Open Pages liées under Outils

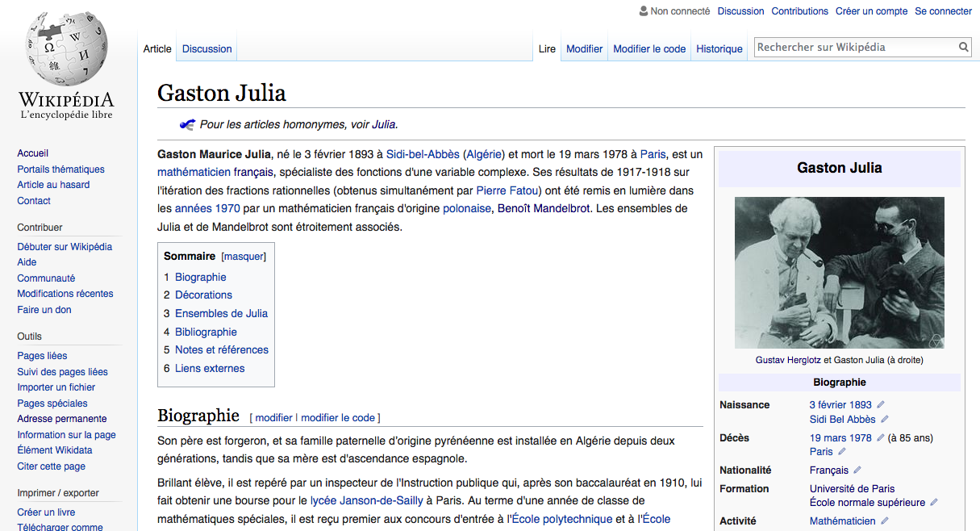click(x=43, y=356)
